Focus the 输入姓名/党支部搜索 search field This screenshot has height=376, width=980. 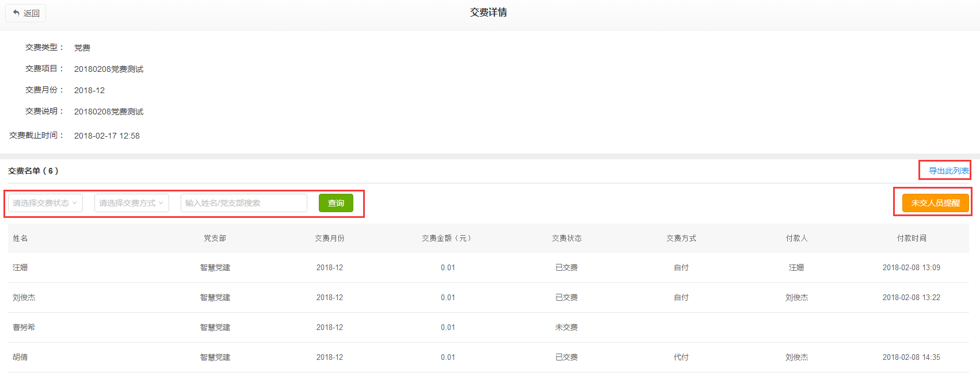coord(244,203)
